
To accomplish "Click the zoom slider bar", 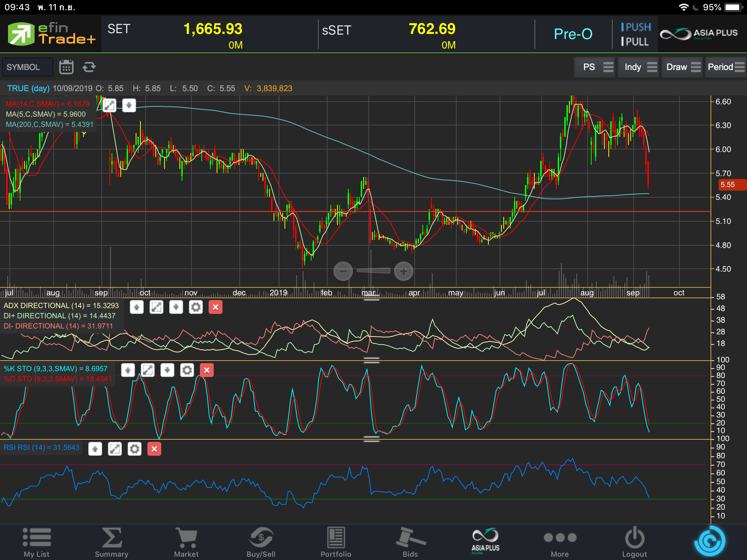I will pos(373,271).
